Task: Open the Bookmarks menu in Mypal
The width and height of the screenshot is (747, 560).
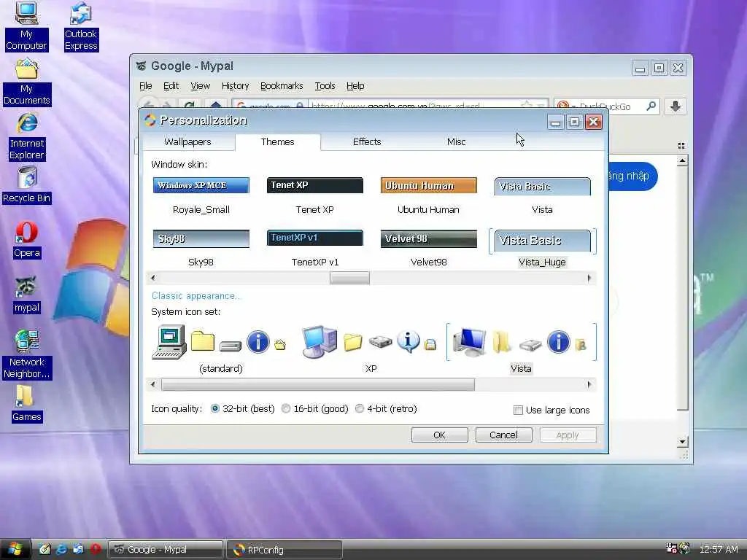Action: [x=282, y=86]
